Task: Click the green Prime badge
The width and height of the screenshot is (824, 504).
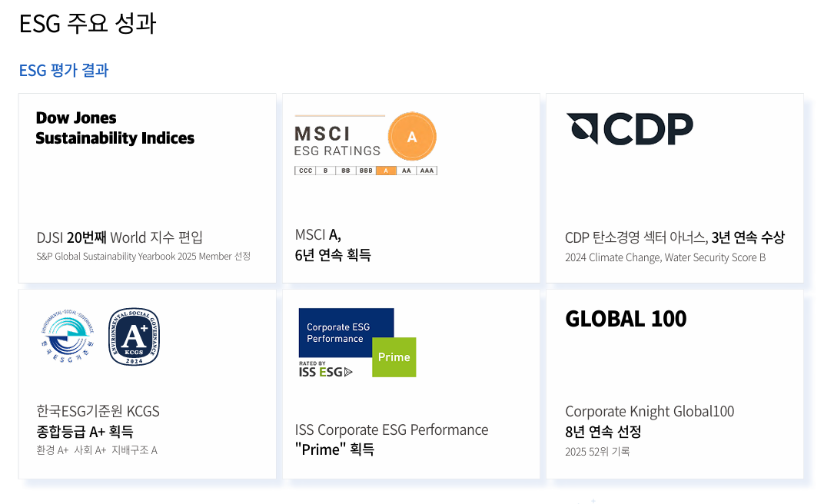Action: 394,357
